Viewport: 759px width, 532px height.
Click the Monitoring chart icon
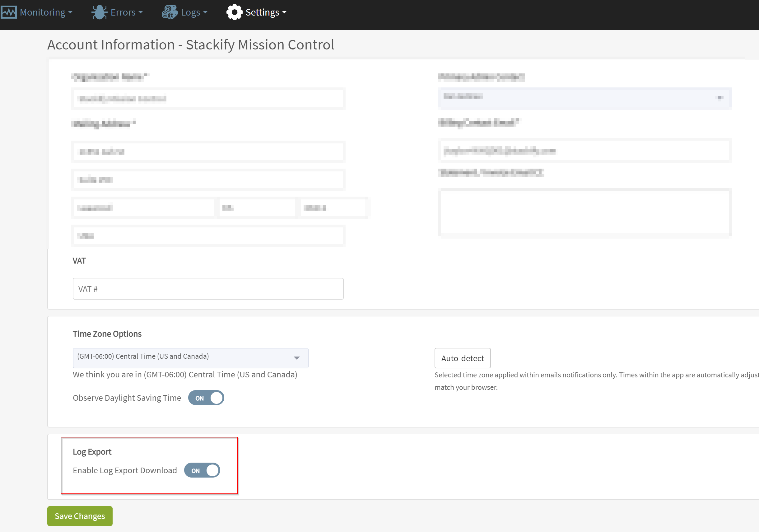click(x=9, y=12)
